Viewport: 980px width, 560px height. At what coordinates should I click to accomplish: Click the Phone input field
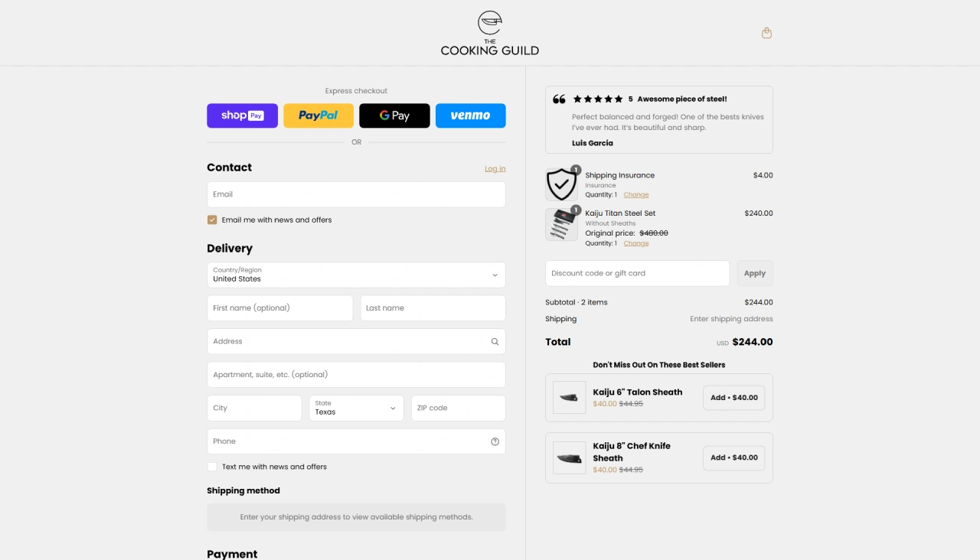[356, 441]
